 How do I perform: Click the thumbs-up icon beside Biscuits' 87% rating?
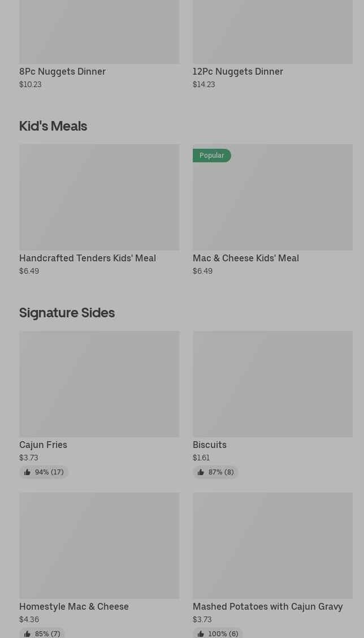[x=201, y=472]
